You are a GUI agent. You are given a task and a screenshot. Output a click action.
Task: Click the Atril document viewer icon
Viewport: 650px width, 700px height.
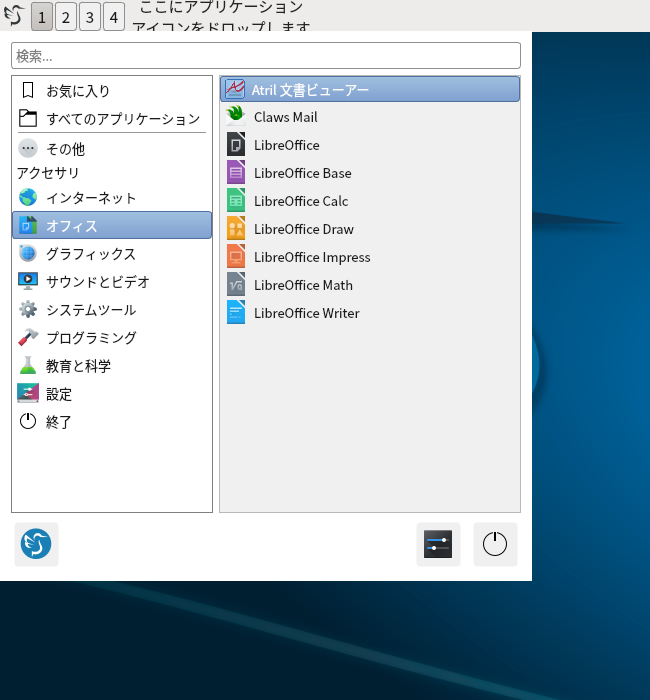point(235,89)
